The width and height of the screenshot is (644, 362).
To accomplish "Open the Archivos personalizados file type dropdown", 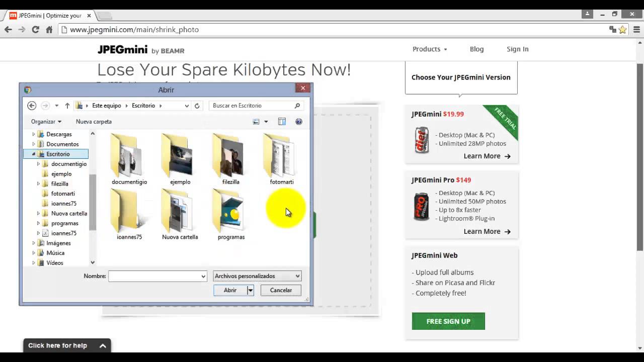I will click(x=257, y=276).
